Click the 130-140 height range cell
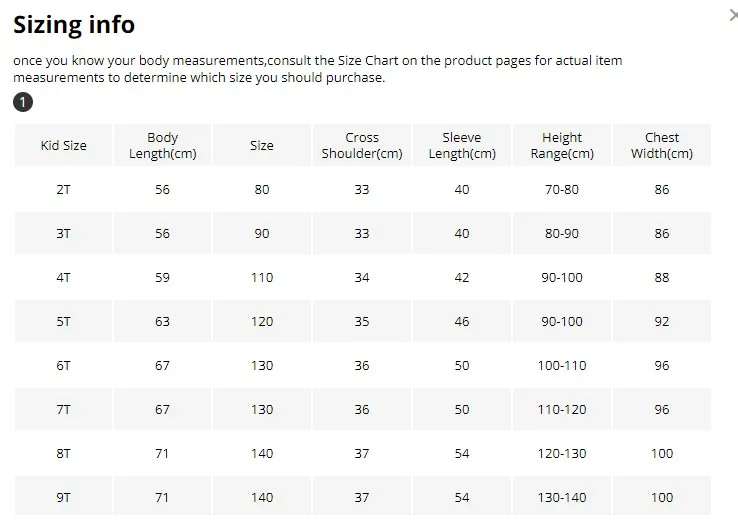This screenshot has height=530, width=738. (562, 498)
